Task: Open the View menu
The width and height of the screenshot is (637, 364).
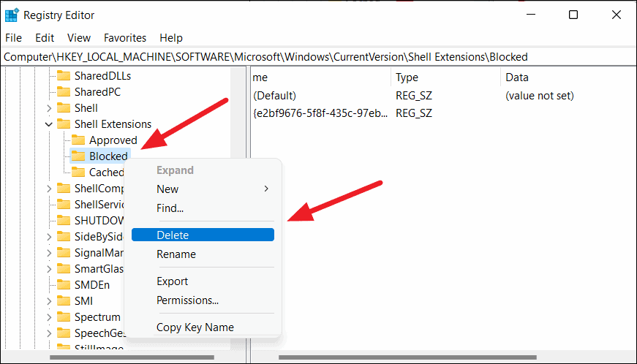Action: [79, 38]
